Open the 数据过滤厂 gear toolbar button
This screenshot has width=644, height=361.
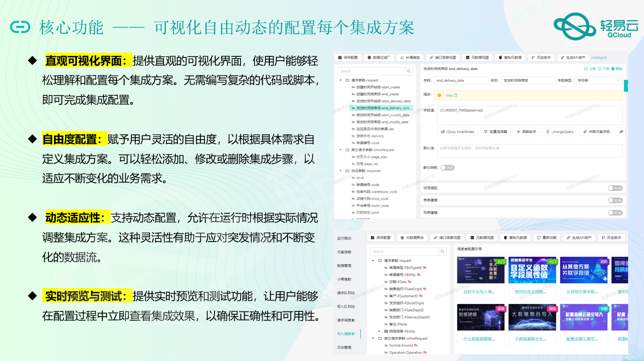tap(379, 57)
